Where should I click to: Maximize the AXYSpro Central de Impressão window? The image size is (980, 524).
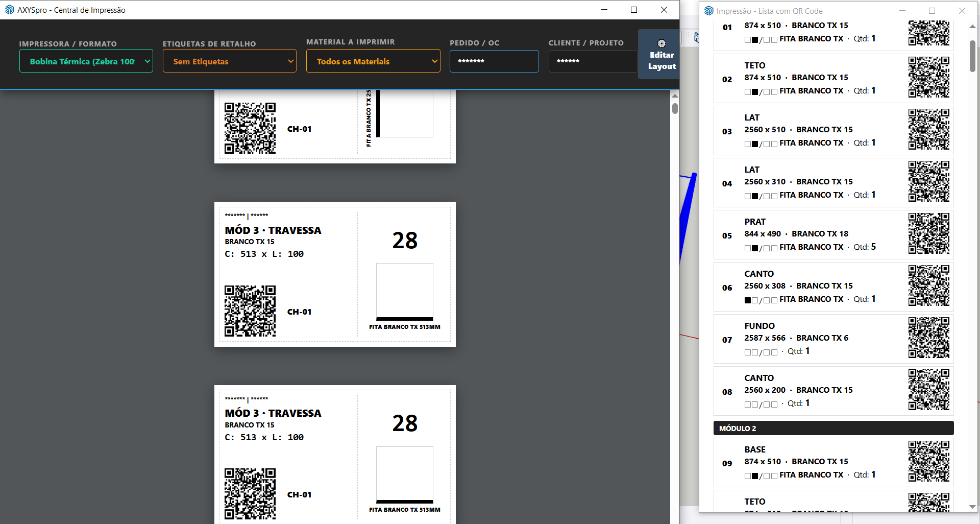point(634,10)
